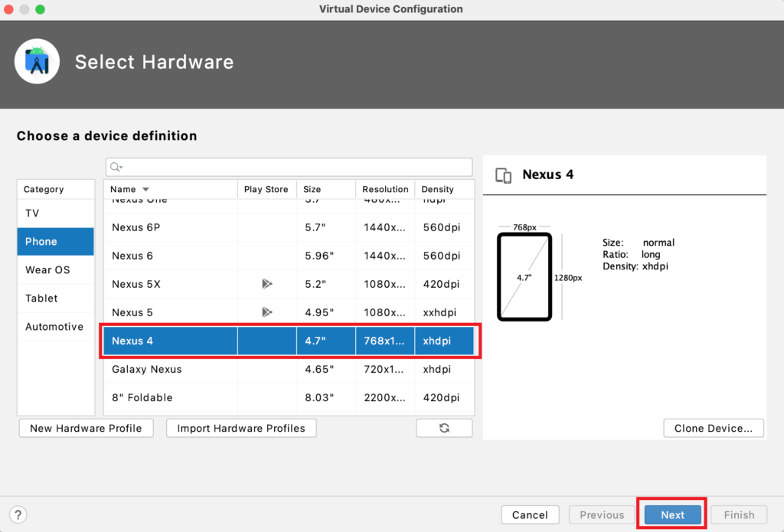Image resolution: width=784 pixels, height=532 pixels.
Task: Select the Nexus 4 device row
Action: (x=289, y=341)
